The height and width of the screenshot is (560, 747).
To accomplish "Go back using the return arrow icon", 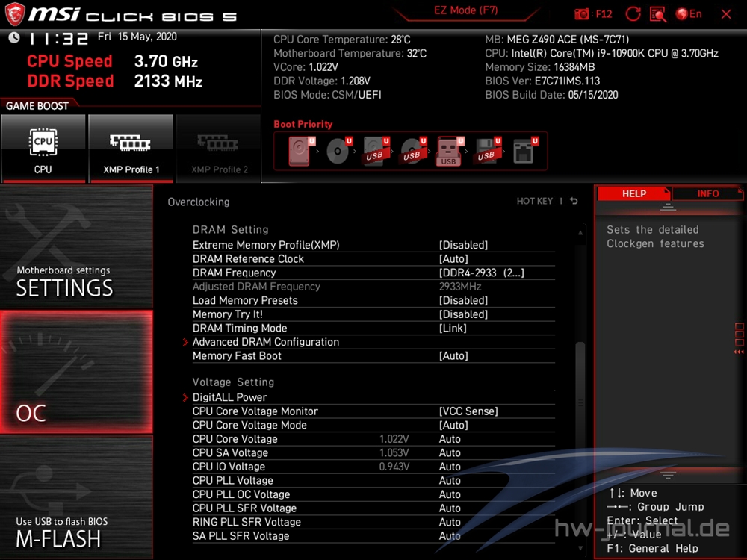I will coord(574,201).
